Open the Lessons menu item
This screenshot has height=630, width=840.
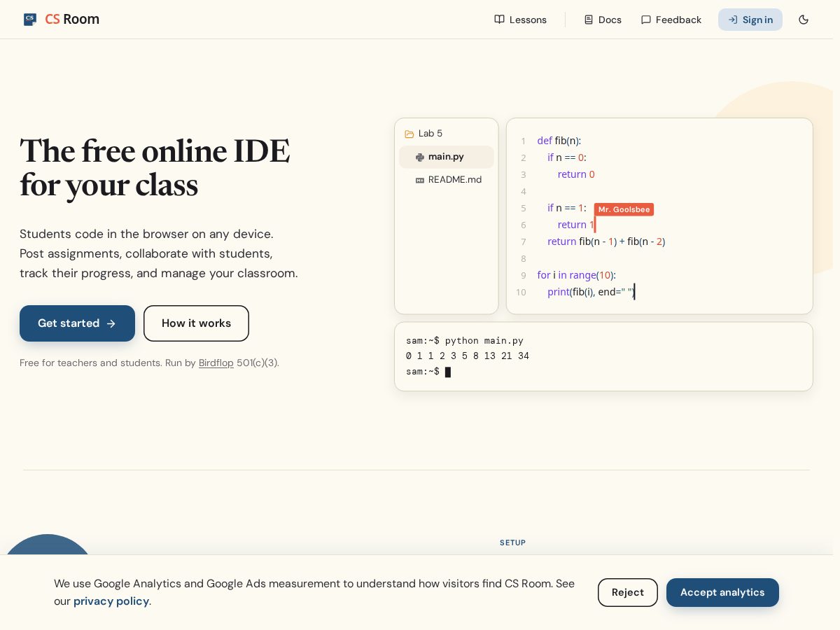coord(520,20)
